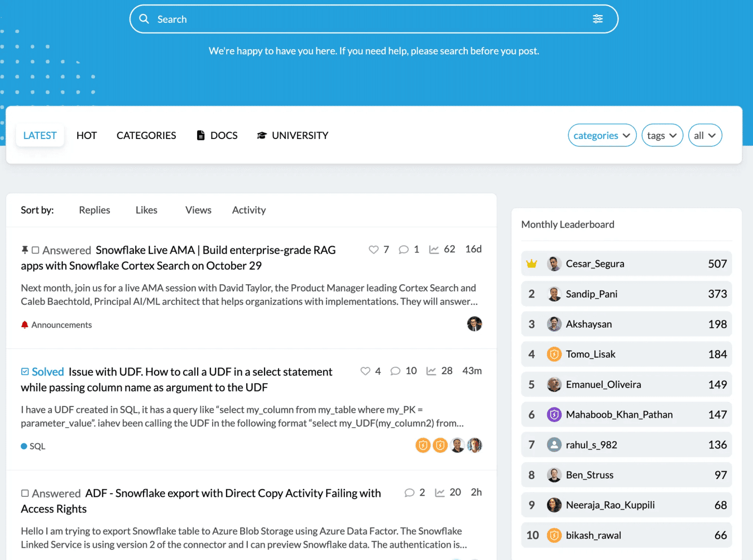The image size is (753, 560).
Task: Click heart icon on Snowflake Live AMA
Action: 373,249
